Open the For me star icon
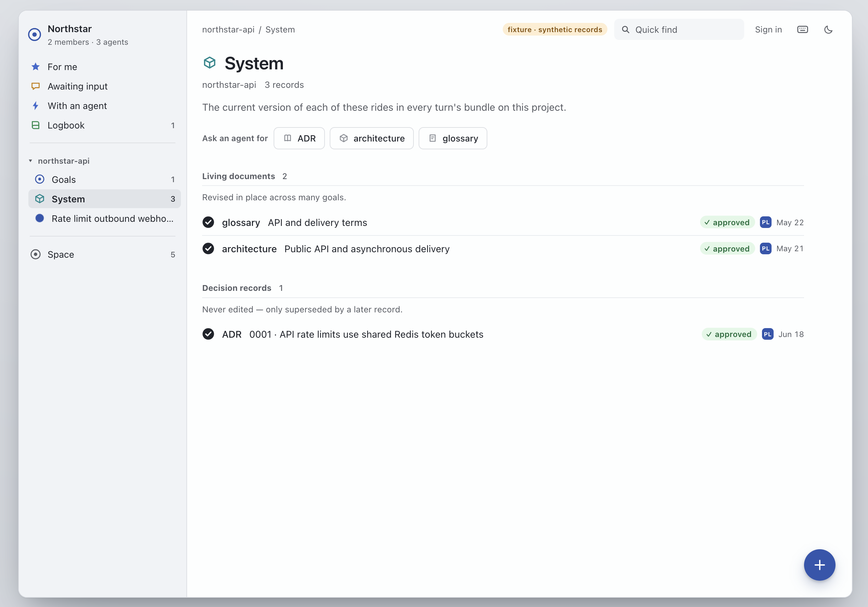This screenshot has width=868, height=607. point(36,67)
